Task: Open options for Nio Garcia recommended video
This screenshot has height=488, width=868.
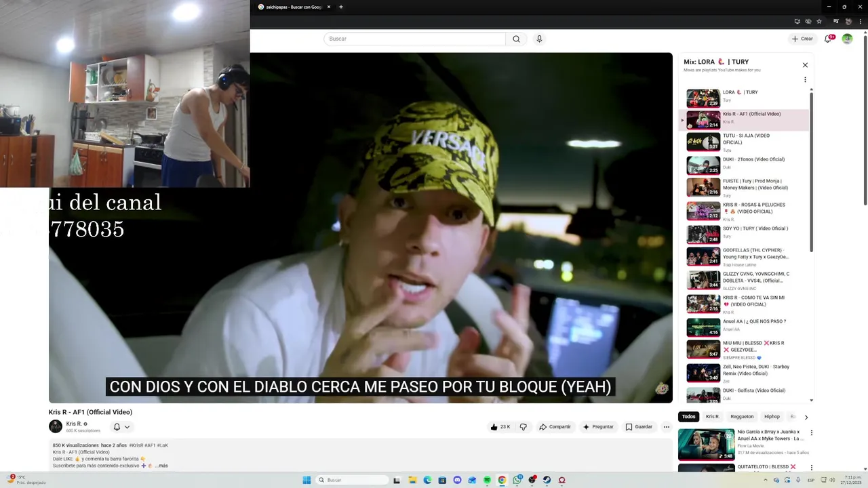Action: pos(812,432)
